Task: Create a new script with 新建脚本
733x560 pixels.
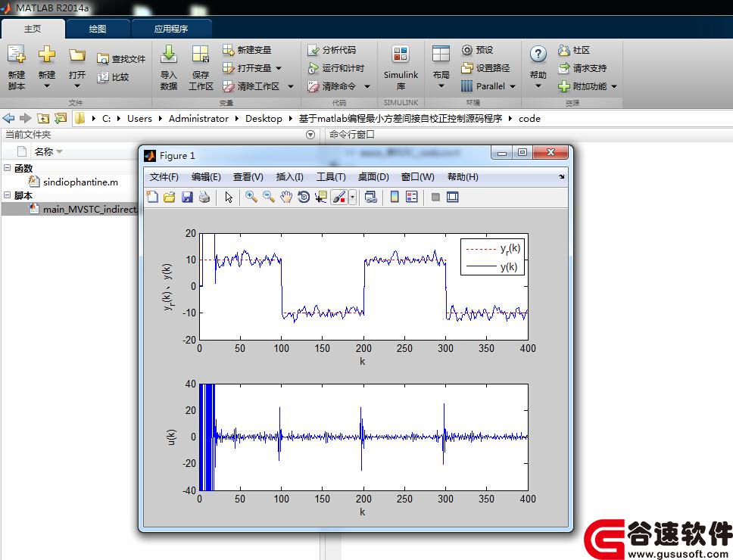Action: coord(17,67)
